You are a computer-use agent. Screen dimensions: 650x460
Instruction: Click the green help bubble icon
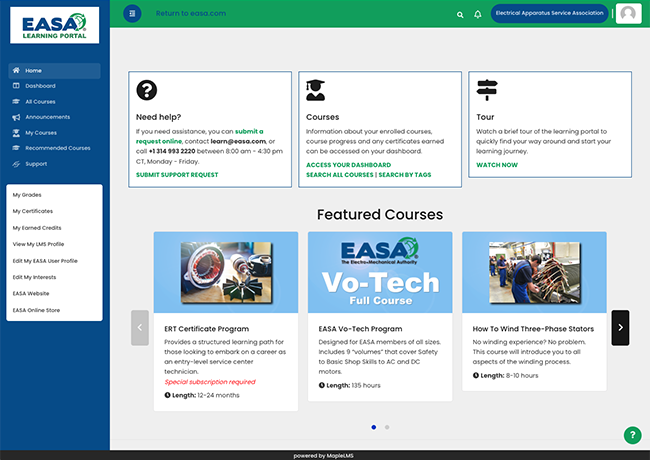631,435
